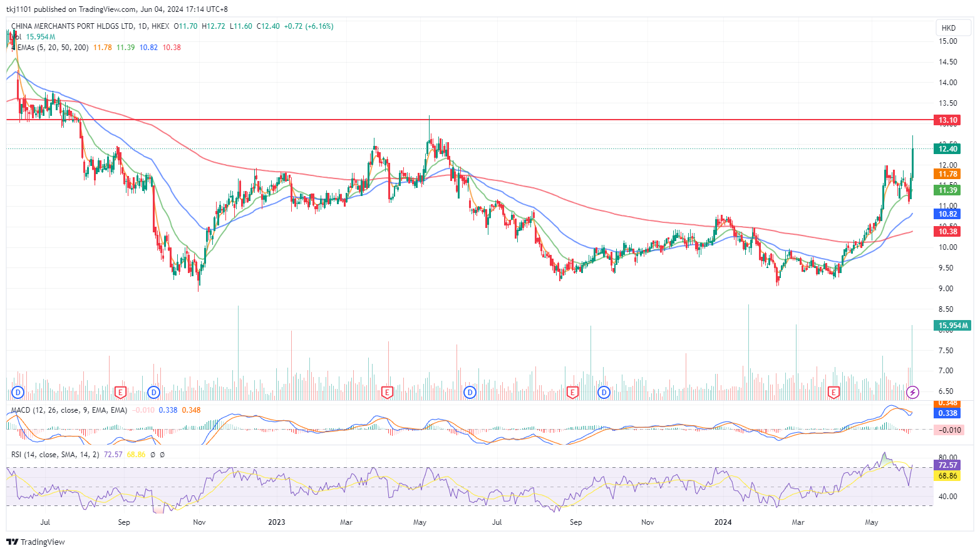Select the earnings marker in late August 2023
The width and height of the screenshot is (980, 553).
[x=572, y=393]
